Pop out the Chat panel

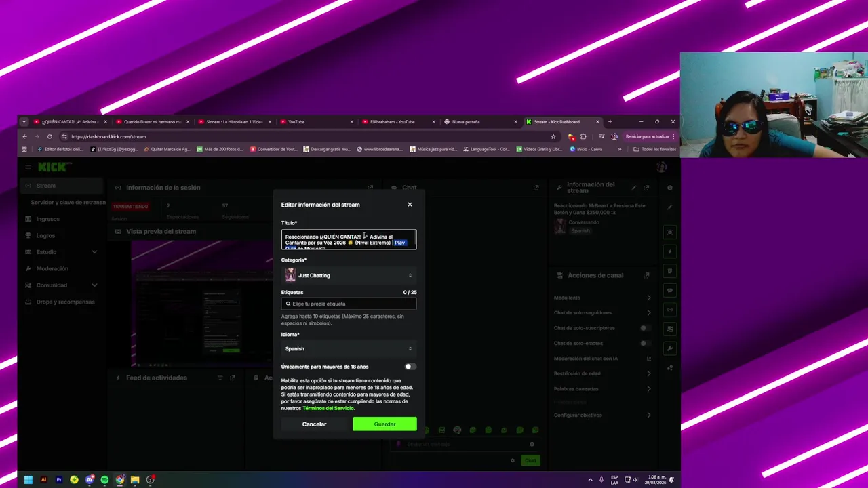coord(536,188)
